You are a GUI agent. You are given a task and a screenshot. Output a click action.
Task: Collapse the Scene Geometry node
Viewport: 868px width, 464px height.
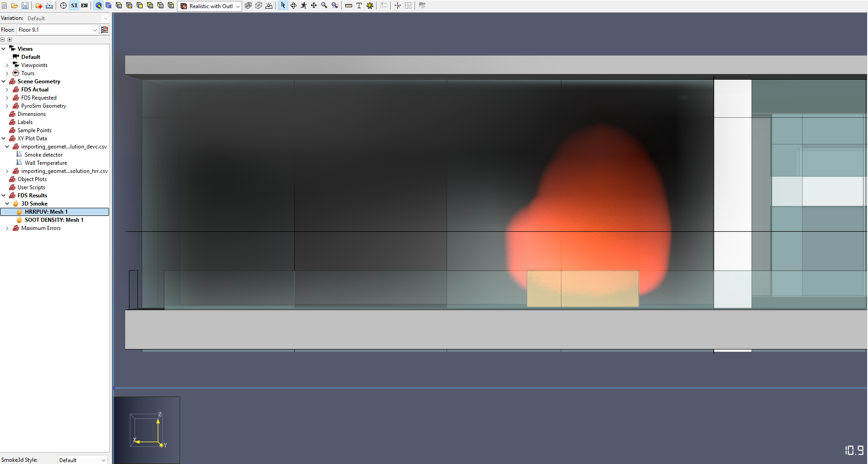tap(4, 81)
